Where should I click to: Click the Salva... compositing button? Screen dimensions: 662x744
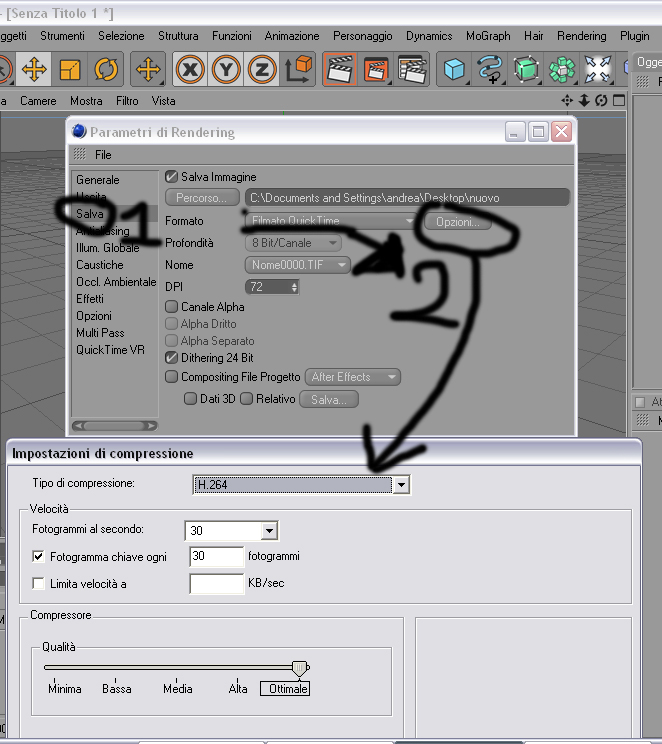point(329,400)
